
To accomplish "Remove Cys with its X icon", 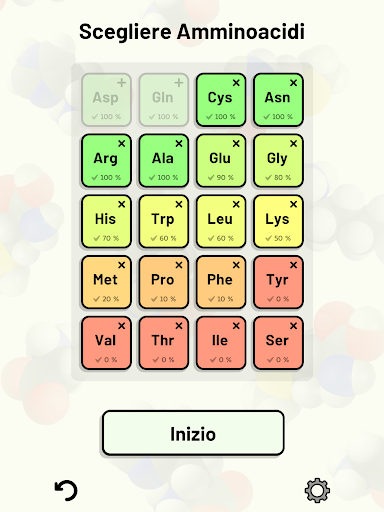I will (236, 83).
